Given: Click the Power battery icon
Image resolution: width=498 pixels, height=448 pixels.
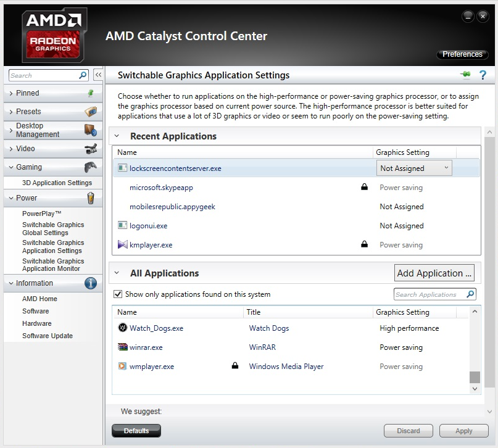Looking at the screenshot, I should (x=91, y=198).
